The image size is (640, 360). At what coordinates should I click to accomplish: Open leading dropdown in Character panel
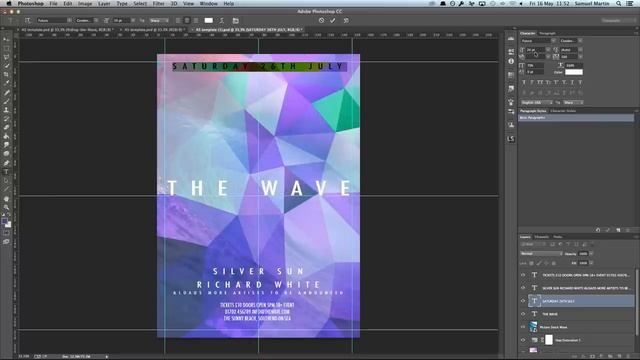pos(580,50)
